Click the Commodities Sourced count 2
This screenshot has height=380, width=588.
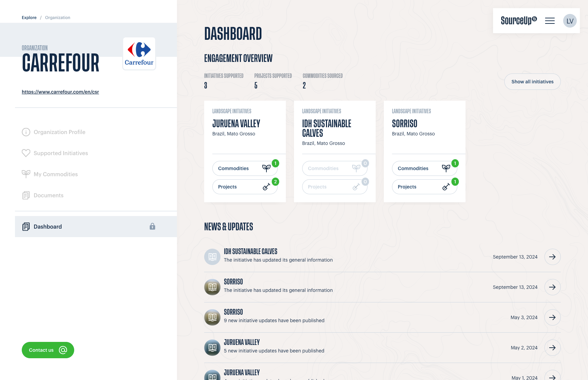point(304,85)
